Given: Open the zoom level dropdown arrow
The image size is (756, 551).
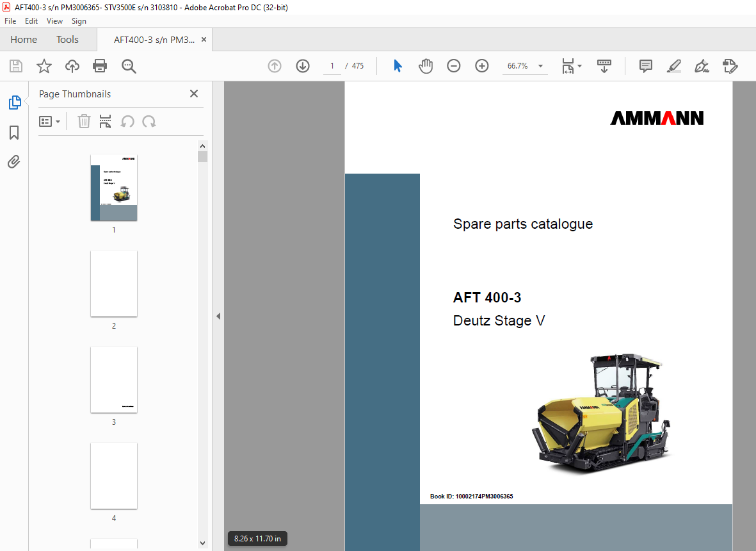Looking at the screenshot, I should 540,66.
